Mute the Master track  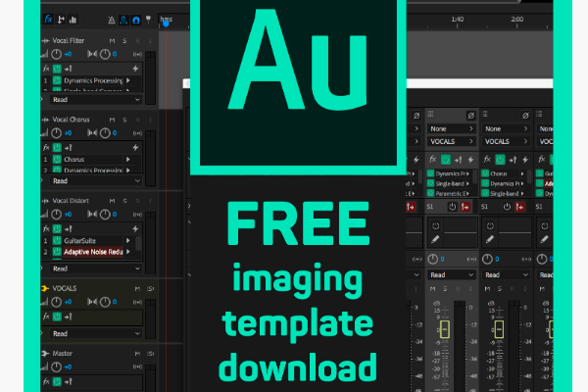137,354
